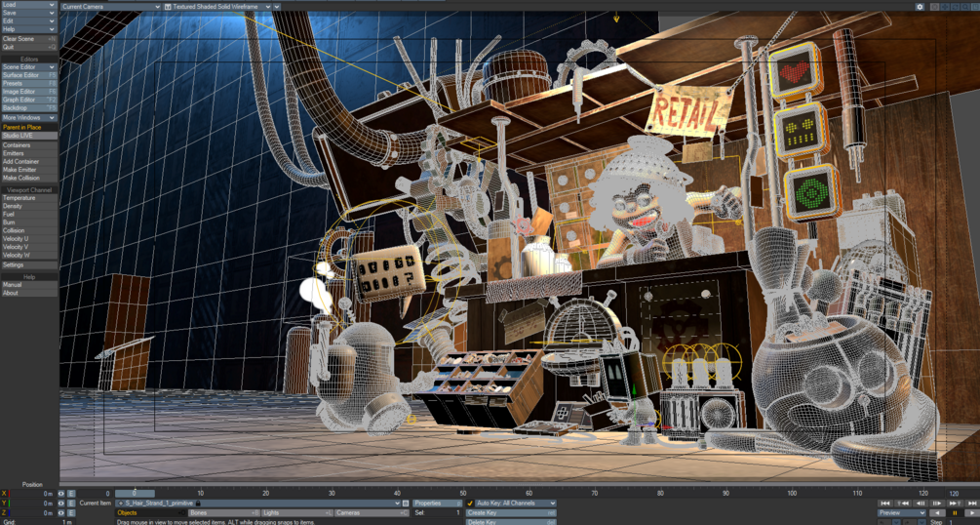Image resolution: width=980 pixels, height=525 pixels.
Task: Click Make Emitter
Action: [x=28, y=170]
